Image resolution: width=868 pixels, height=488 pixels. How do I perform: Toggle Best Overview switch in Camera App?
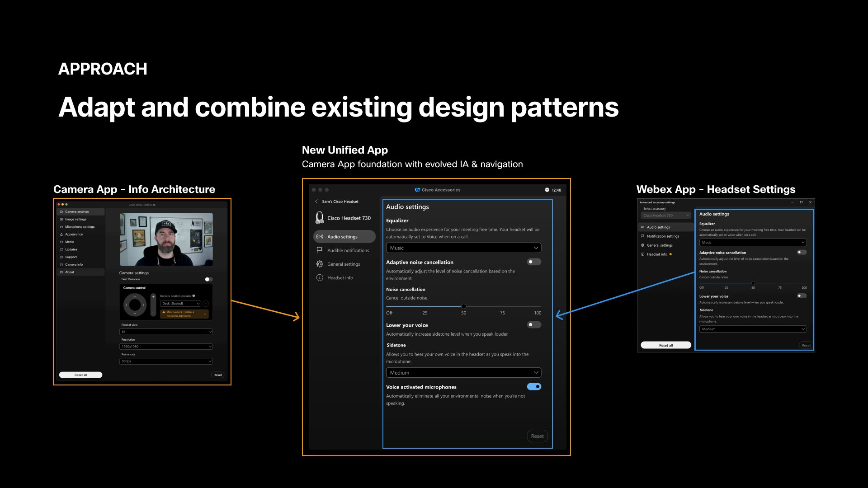click(x=208, y=279)
